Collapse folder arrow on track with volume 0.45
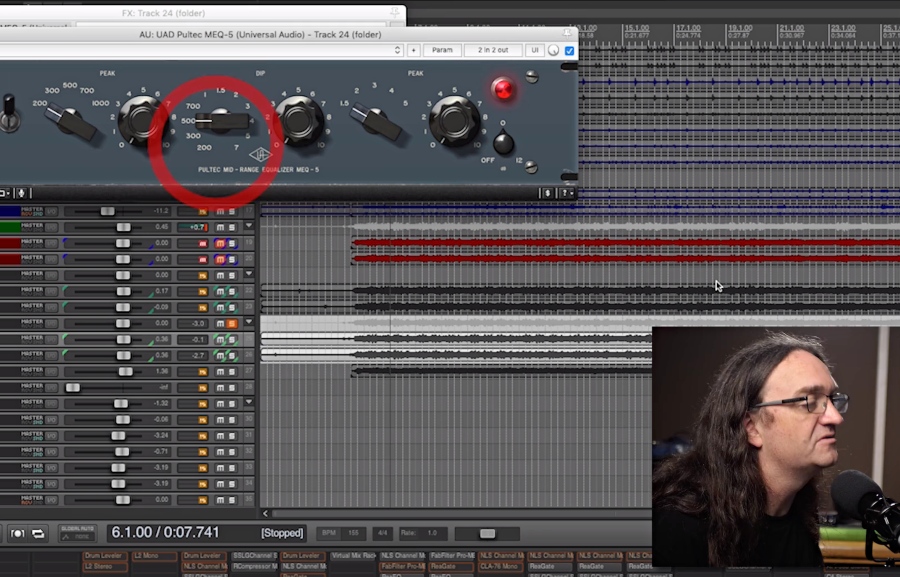The width and height of the screenshot is (900, 577). (x=249, y=226)
